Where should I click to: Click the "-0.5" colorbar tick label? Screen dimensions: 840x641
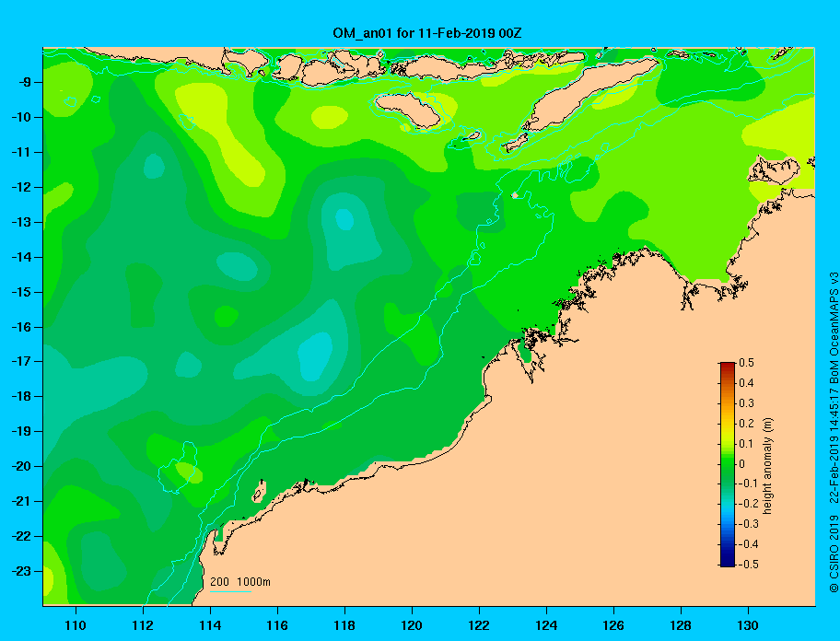[749, 565]
